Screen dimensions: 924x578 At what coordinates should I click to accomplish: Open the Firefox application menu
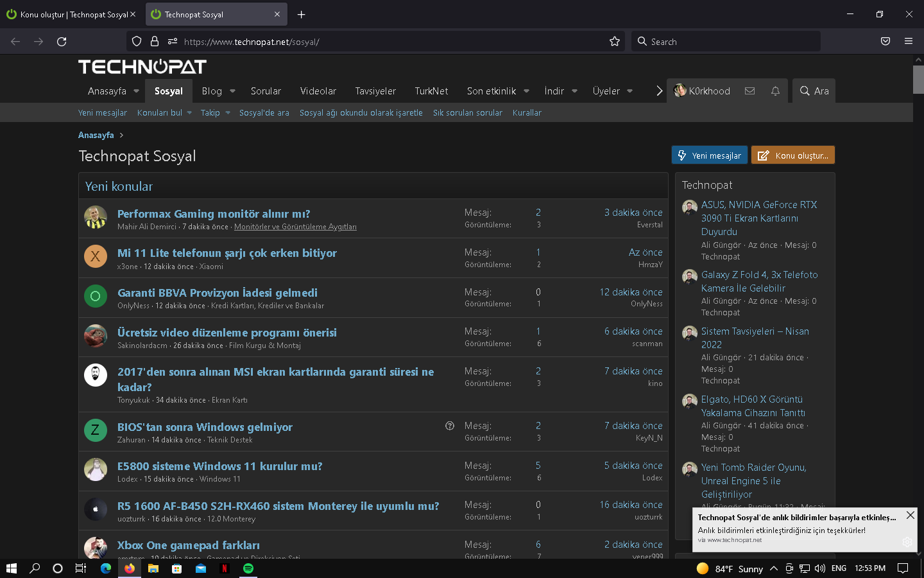909,42
